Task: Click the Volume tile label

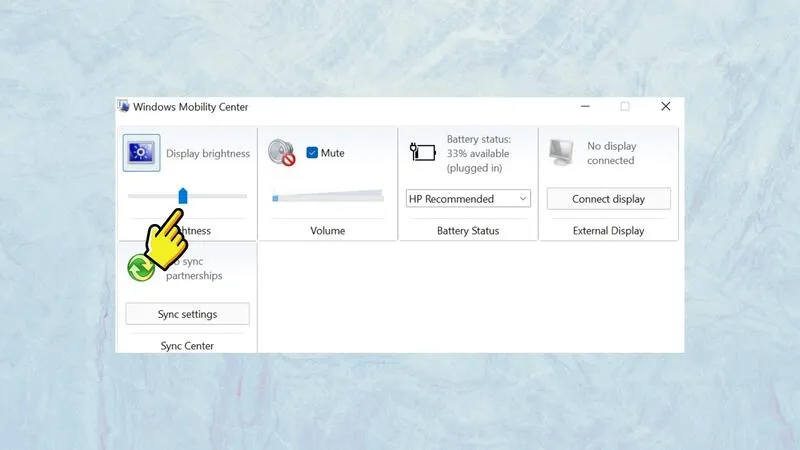Action: pos(327,231)
